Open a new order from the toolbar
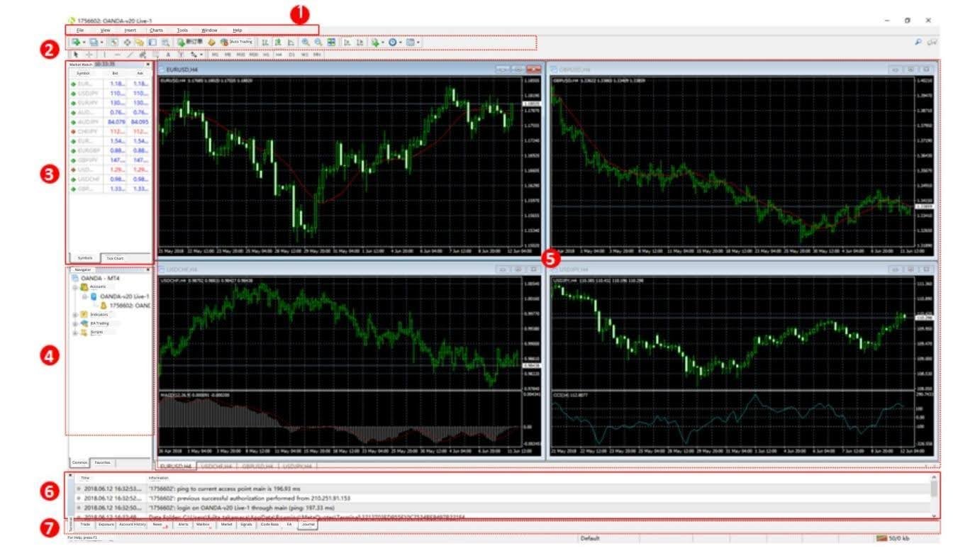Image resolution: width=980 pixels, height=551 pixels. pos(182,41)
